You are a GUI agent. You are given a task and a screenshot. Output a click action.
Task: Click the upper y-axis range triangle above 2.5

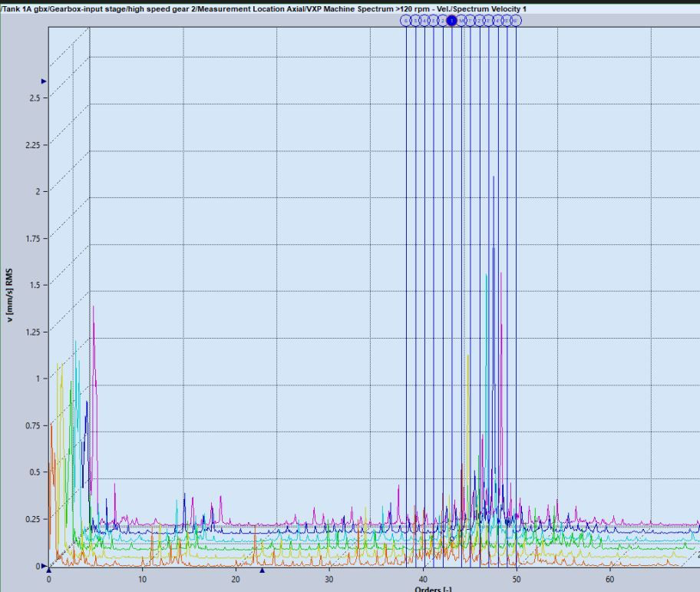coord(44,81)
